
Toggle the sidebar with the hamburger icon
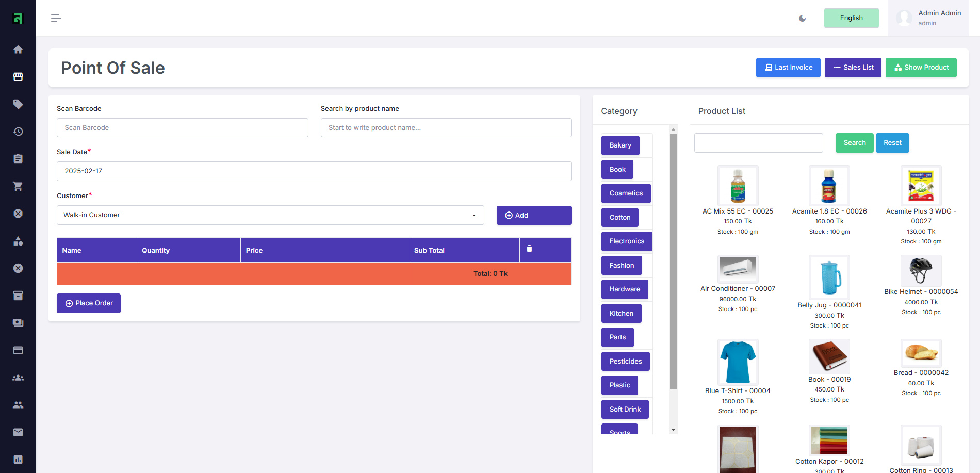56,18
